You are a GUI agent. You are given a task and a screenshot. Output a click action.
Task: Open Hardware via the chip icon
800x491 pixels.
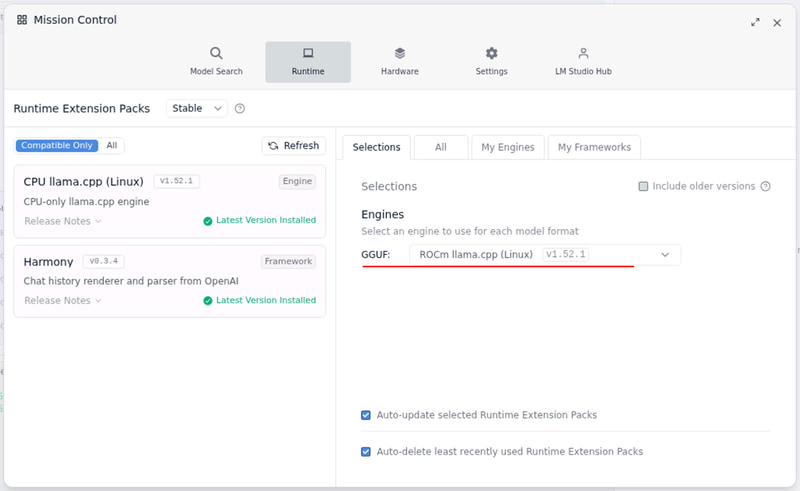coord(400,54)
